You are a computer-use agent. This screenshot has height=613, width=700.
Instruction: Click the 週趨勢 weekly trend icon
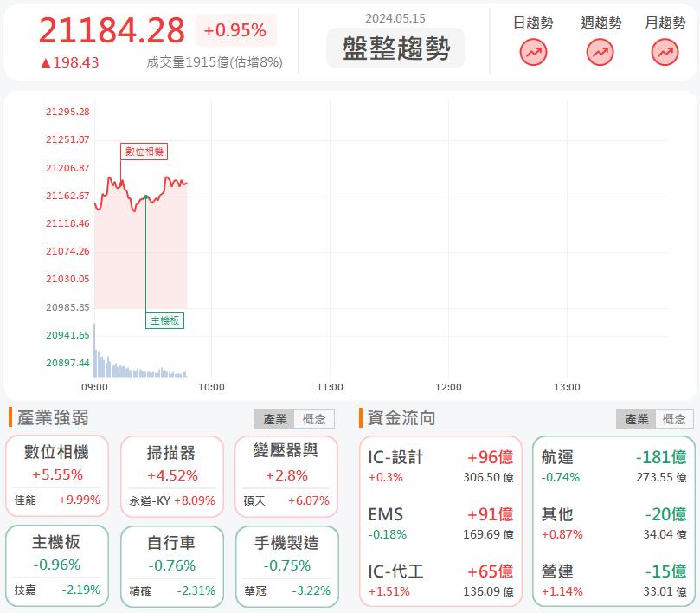pyautogui.click(x=600, y=52)
